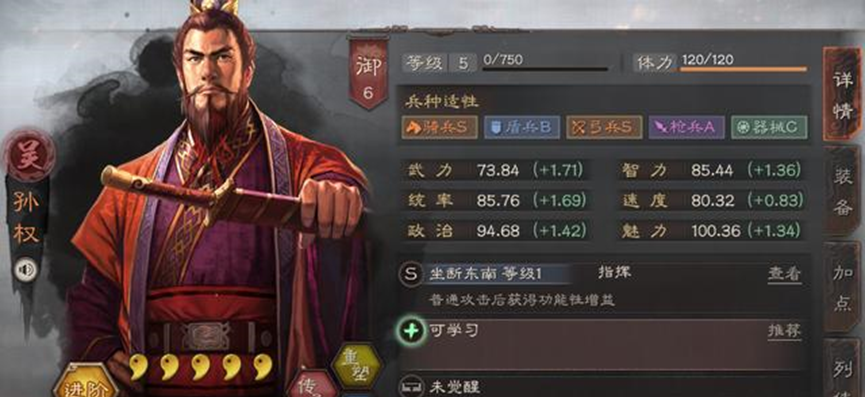Select the 骑兵S cavalry aptitude badge
This screenshot has width=865, height=397.
click(439, 127)
